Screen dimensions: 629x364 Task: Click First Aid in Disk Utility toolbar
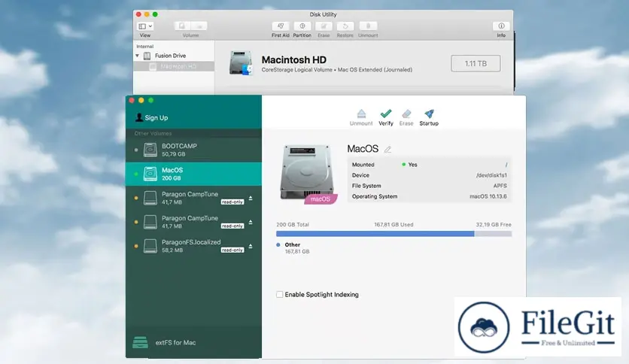coord(281,26)
